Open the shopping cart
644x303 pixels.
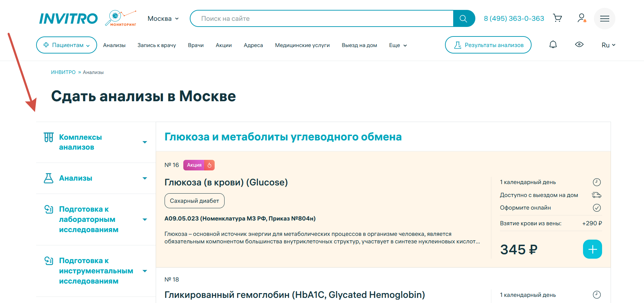pyautogui.click(x=557, y=18)
